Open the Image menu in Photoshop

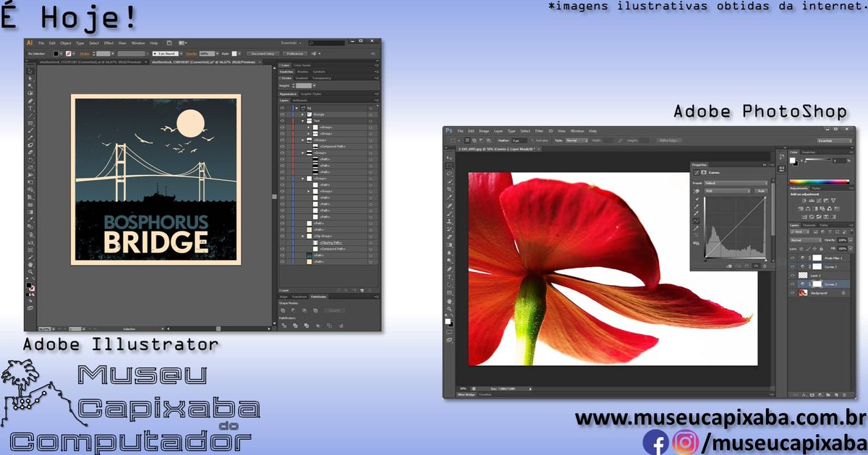point(484,131)
